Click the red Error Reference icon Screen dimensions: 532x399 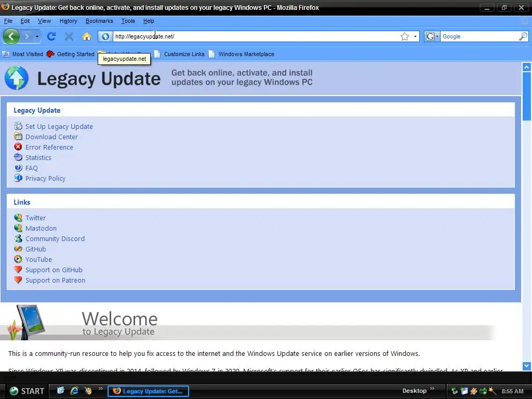[x=18, y=147]
